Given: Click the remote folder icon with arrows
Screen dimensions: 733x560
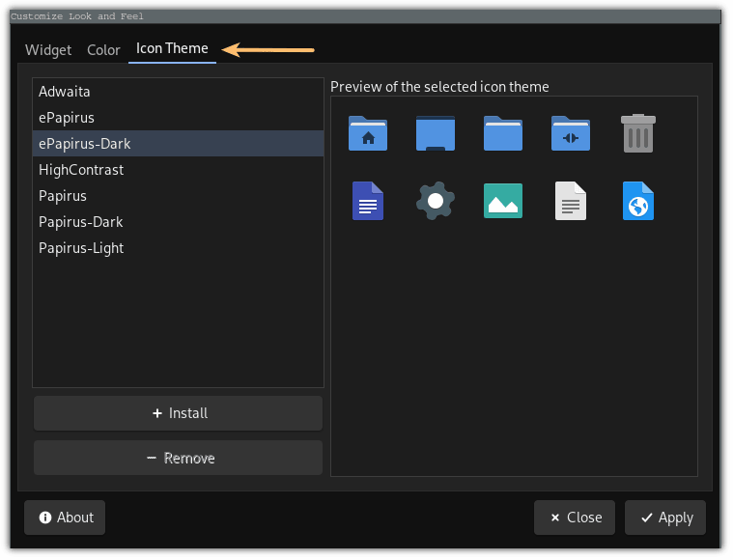Looking at the screenshot, I should [x=570, y=133].
